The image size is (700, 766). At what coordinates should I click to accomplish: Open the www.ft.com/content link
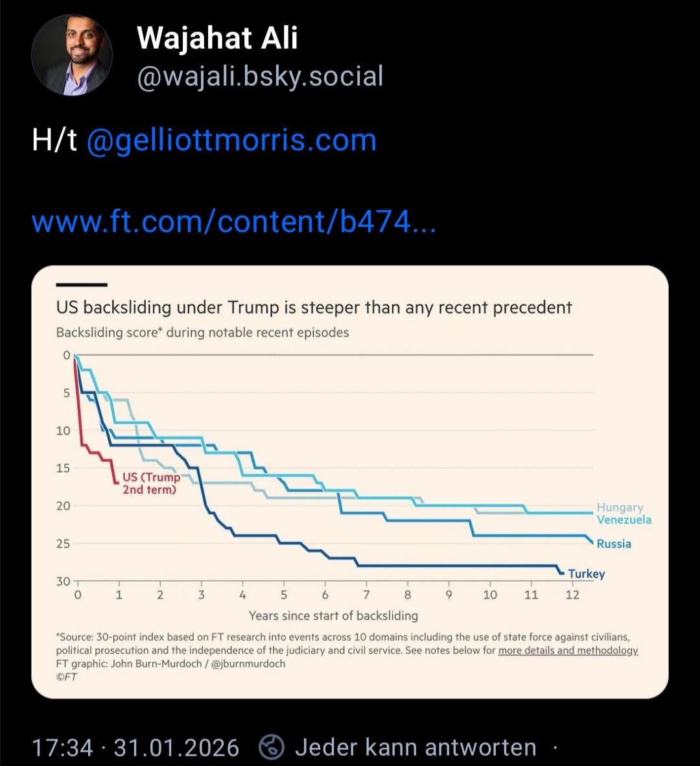click(x=233, y=222)
